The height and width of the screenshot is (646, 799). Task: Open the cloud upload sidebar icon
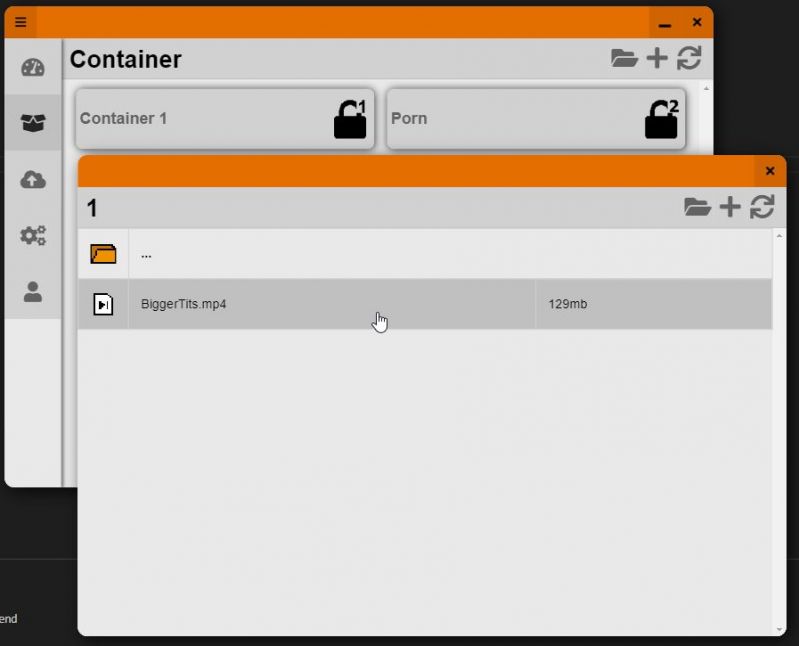(x=33, y=179)
